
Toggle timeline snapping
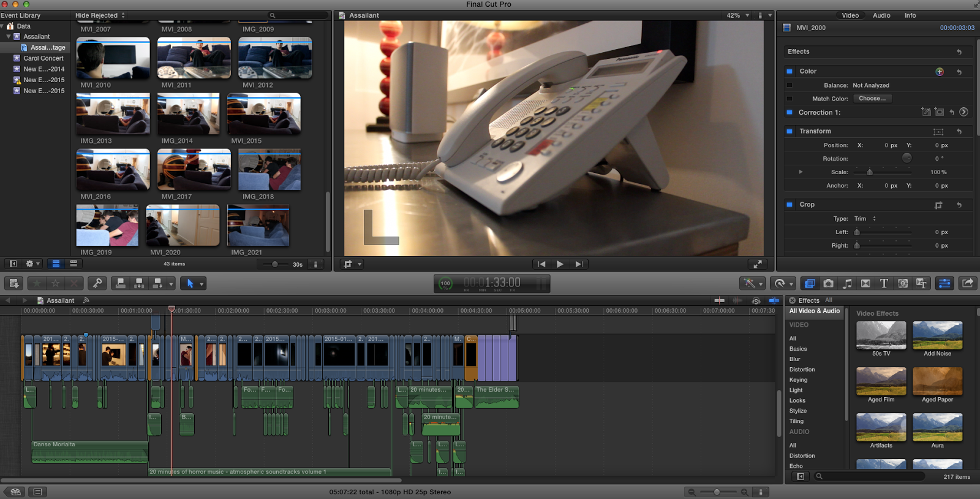(x=774, y=300)
